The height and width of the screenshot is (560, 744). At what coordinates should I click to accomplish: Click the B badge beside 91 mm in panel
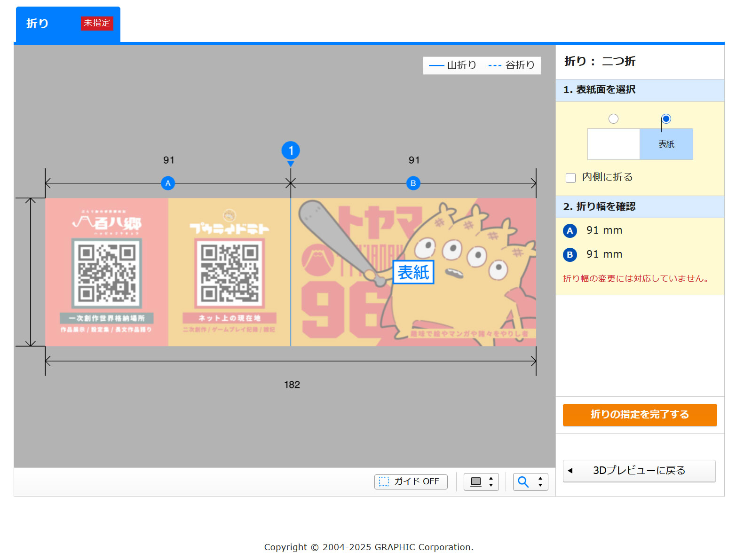(x=570, y=255)
